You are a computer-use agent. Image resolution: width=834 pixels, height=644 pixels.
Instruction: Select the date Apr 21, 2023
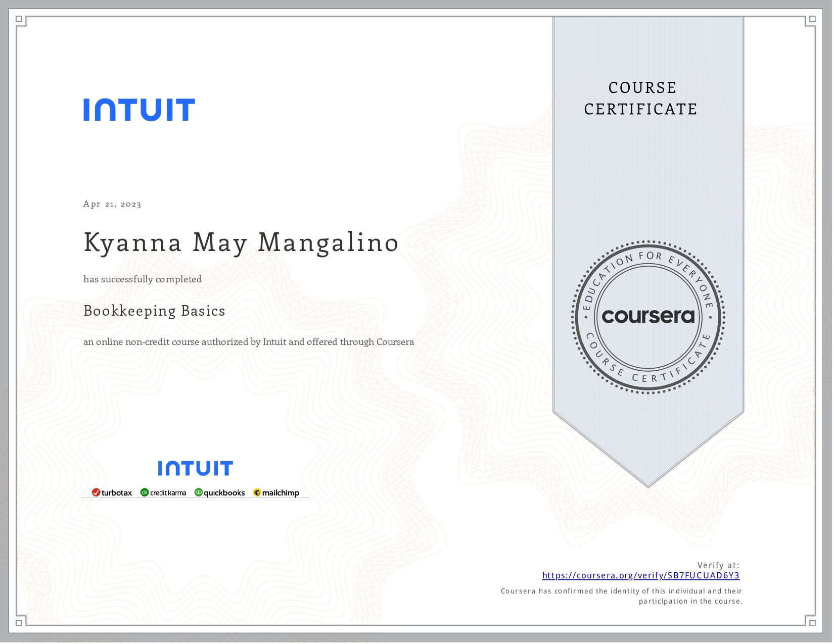pos(112,204)
